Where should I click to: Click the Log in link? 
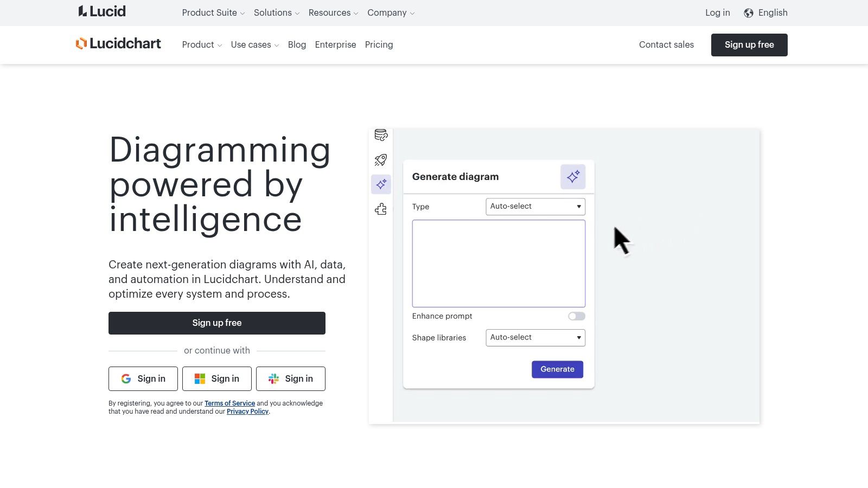tap(717, 12)
